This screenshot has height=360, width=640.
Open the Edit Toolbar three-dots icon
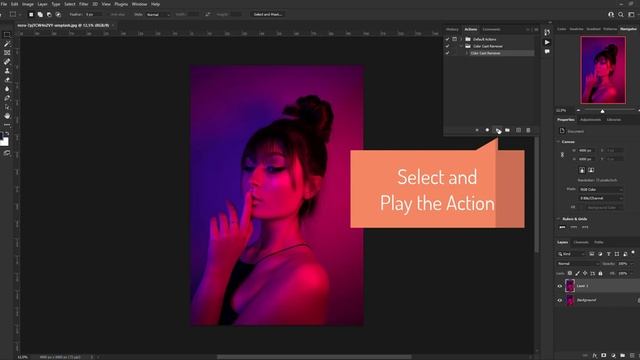[7, 125]
